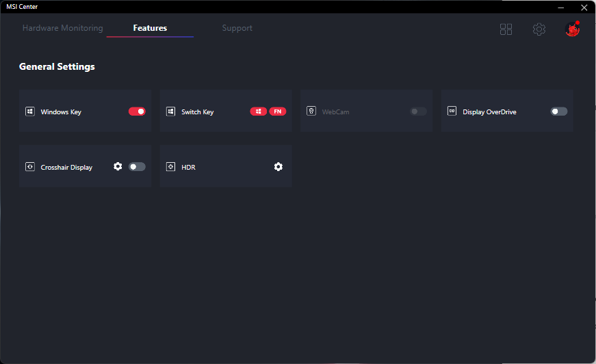Click the Switch Key label
This screenshot has width=596, height=364.
(197, 112)
